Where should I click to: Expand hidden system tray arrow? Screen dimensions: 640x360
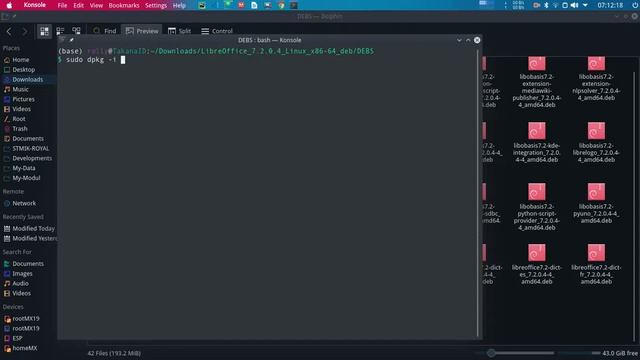coord(585,5)
